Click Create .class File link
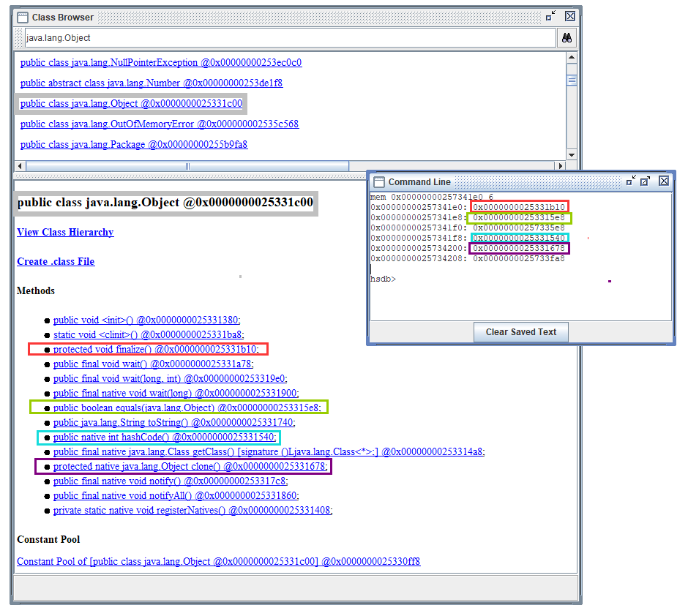The width and height of the screenshot is (699, 616). coord(56,262)
